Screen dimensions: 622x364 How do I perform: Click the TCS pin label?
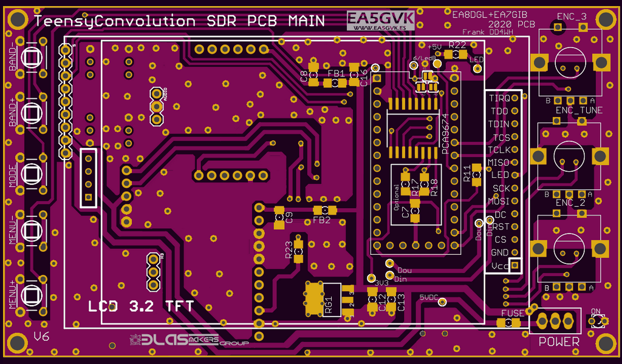501,138
